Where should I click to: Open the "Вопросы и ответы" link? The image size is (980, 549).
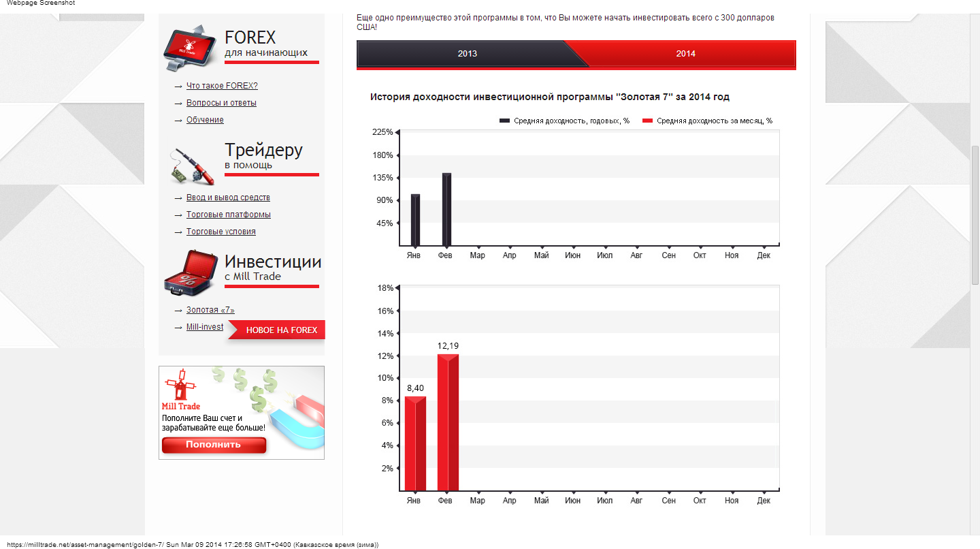[221, 102]
